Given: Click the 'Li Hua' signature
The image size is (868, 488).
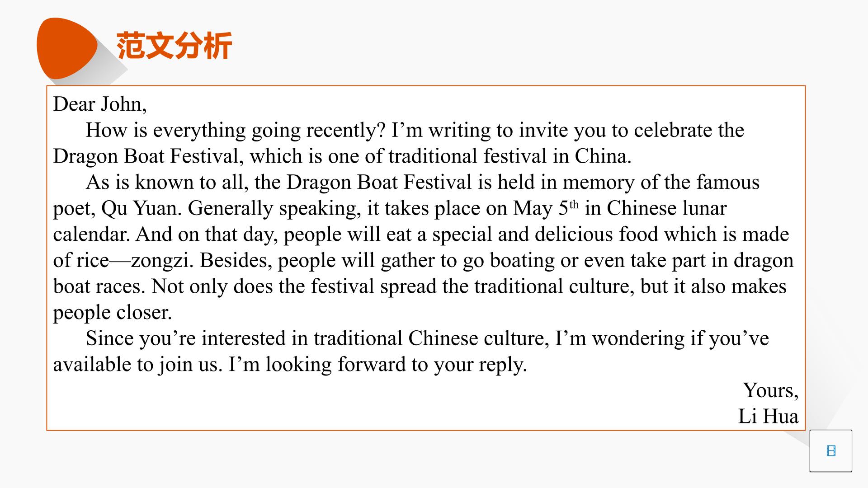Looking at the screenshot, I should click(768, 416).
